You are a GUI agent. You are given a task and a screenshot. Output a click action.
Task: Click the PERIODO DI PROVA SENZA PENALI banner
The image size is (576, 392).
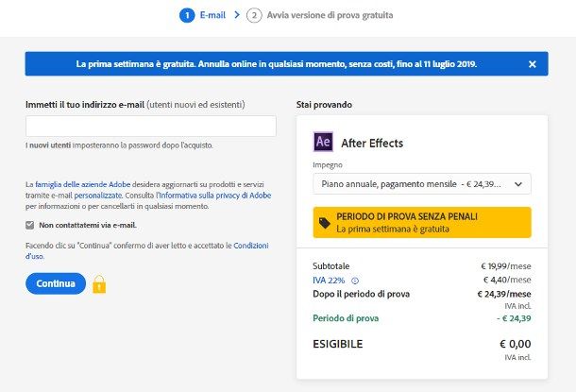coord(422,222)
